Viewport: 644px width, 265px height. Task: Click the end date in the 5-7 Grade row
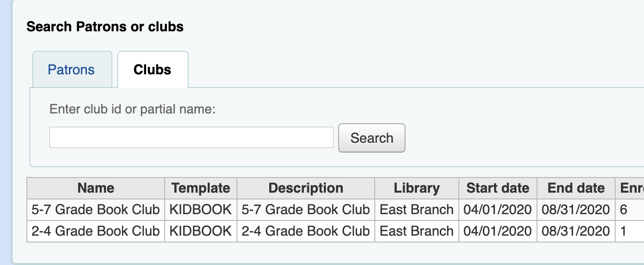(576, 210)
